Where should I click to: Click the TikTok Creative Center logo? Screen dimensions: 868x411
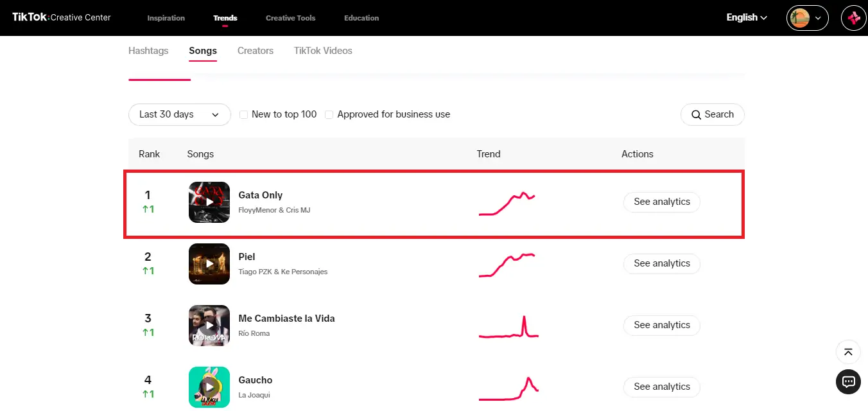[62, 17]
